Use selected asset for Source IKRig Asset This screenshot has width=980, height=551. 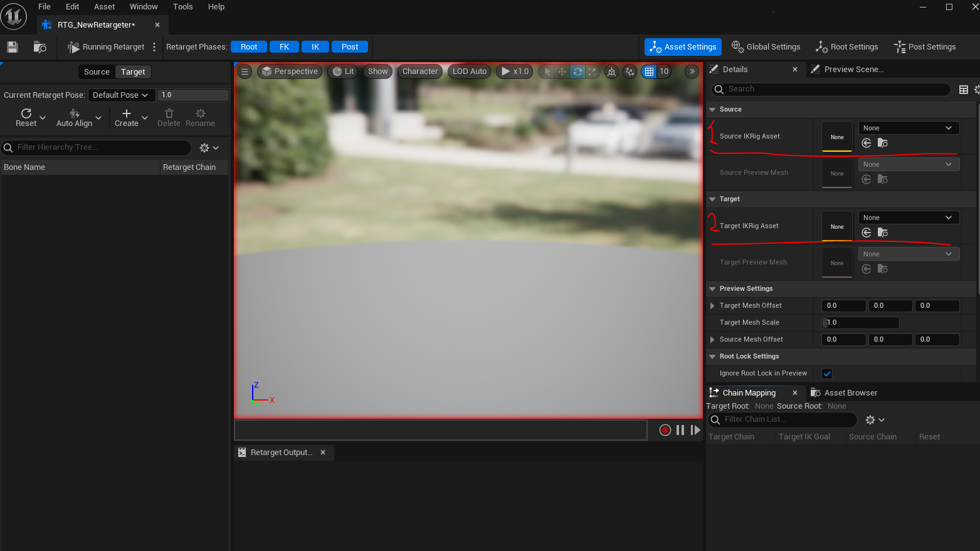867,144
